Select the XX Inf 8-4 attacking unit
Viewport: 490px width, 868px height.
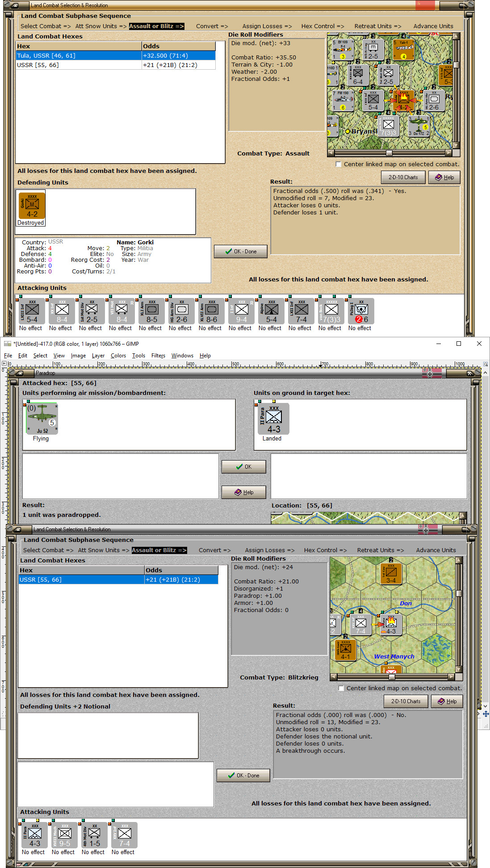point(62,311)
